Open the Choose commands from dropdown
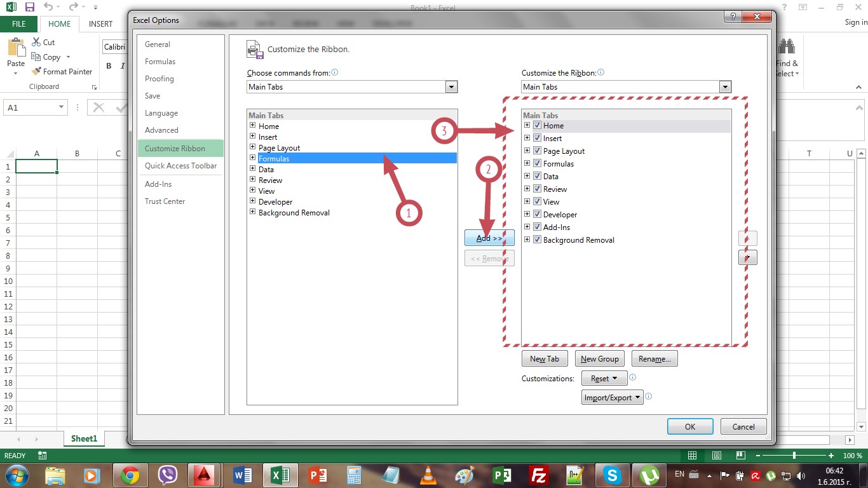The image size is (868, 488). click(451, 87)
